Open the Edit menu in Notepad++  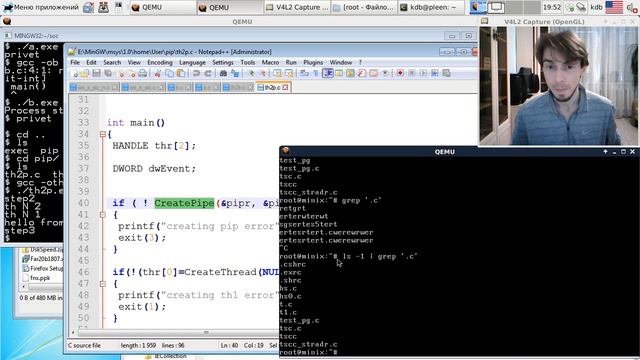91,62
